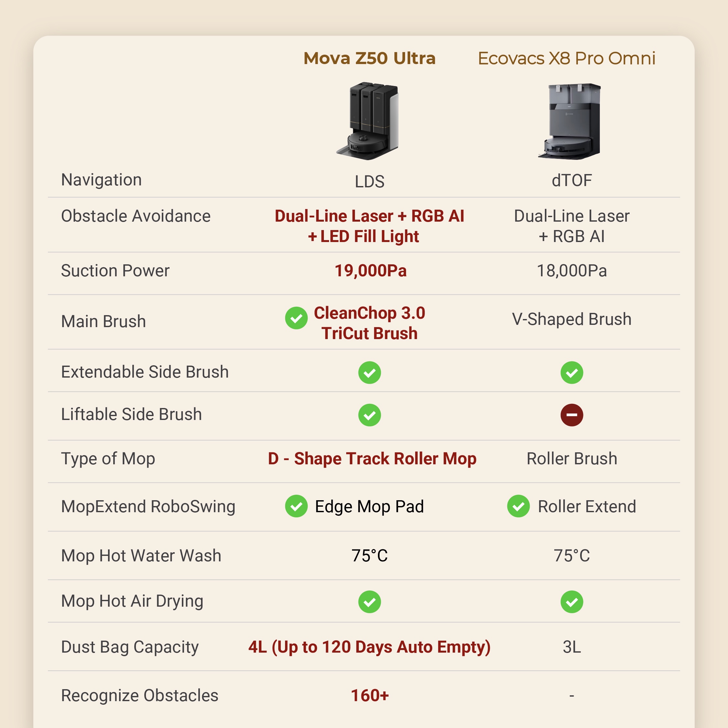Click the green check beside CleanChop 3.0
The height and width of the screenshot is (728, 728).
[x=296, y=318]
